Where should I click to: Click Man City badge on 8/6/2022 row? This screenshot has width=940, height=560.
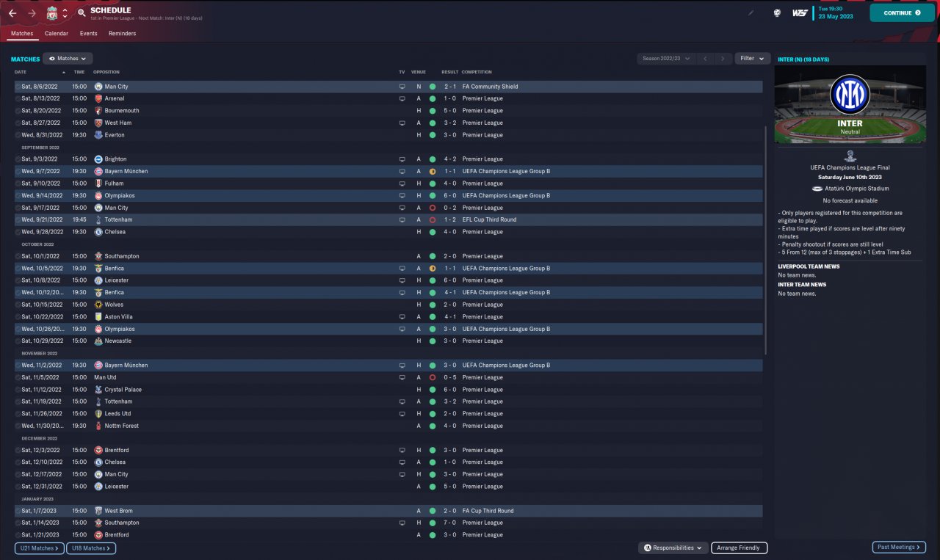click(x=98, y=87)
